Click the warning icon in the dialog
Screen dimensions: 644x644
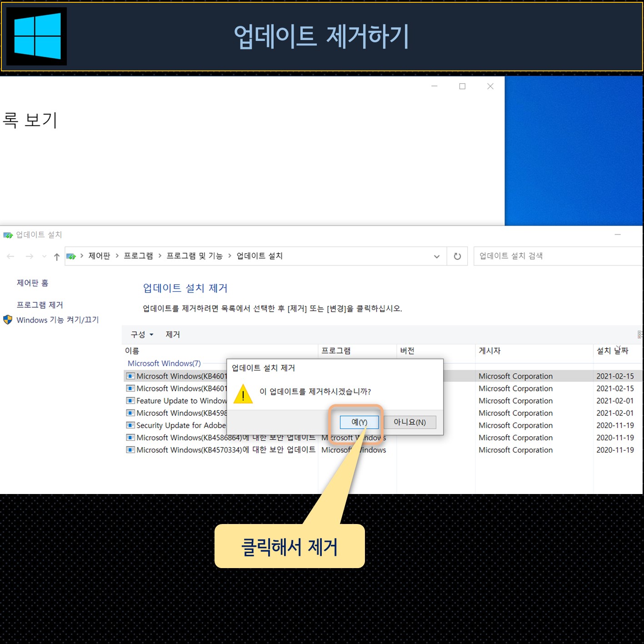(243, 394)
